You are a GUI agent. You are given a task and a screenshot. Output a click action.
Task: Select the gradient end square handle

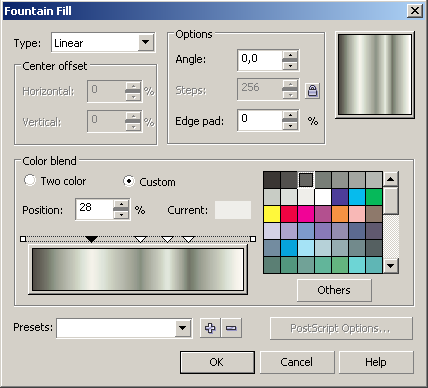(253, 239)
